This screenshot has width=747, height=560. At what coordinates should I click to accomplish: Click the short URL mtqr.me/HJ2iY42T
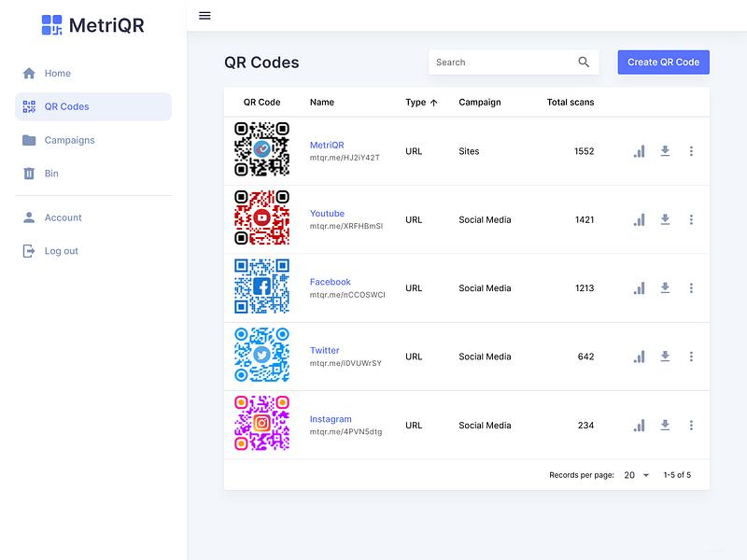345,158
